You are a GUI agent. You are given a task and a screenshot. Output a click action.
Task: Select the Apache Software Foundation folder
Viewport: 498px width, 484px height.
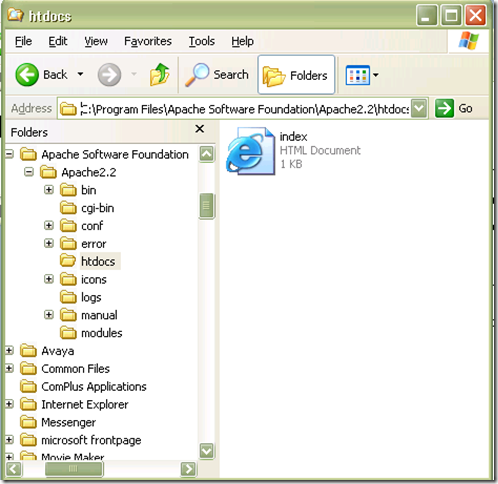(104, 154)
